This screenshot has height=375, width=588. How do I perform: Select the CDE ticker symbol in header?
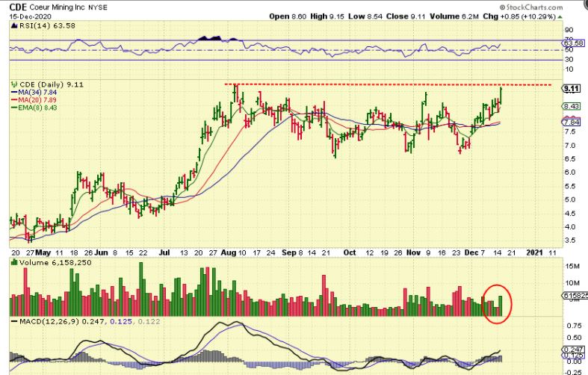point(18,7)
